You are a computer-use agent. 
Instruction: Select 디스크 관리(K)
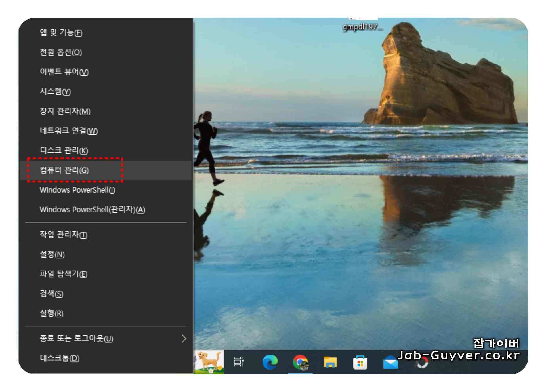pyautogui.click(x=106, y=150)
